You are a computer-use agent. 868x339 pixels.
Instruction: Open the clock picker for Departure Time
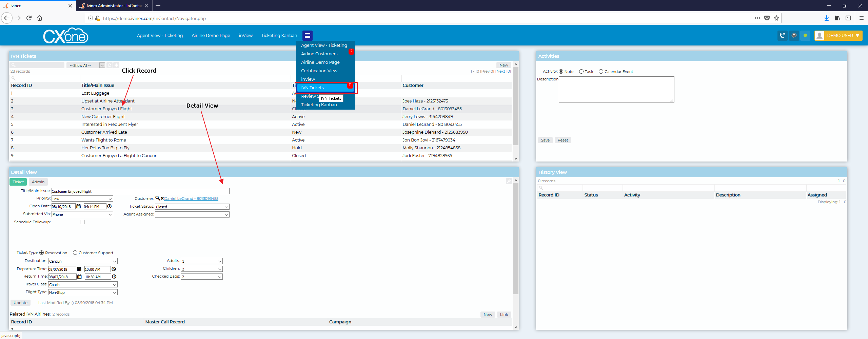click(114, 269)
